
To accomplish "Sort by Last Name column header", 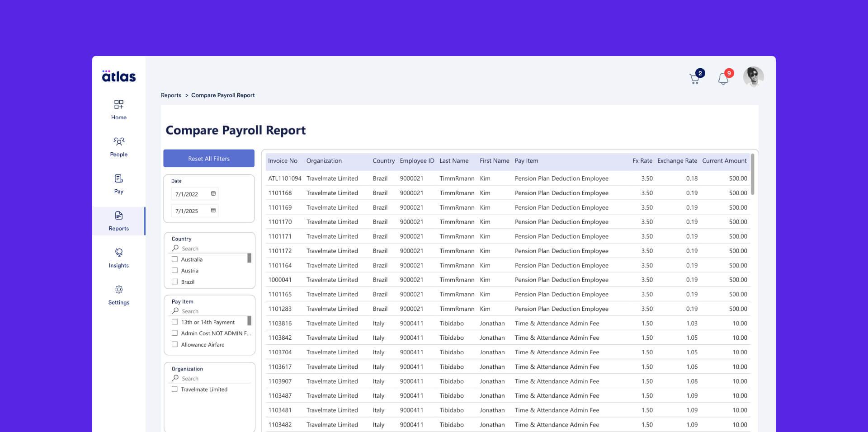I will pyautogui.click(x=454, y=161).
